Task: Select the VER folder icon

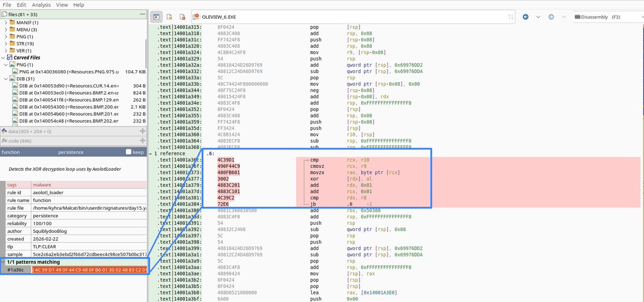Action: (12, 50)
